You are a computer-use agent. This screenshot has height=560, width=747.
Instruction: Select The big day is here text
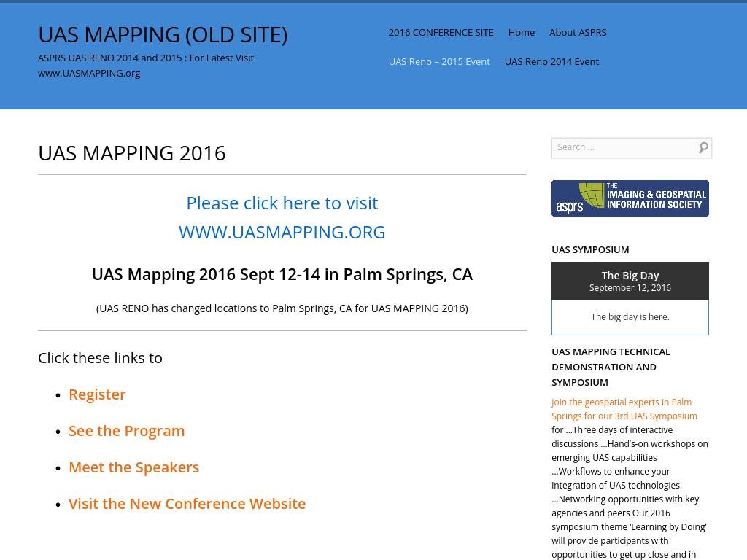click(630, 316)
